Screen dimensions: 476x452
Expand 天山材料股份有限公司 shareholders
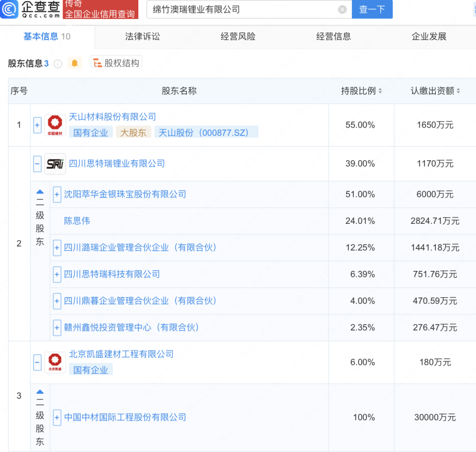(x=37, y=125)
